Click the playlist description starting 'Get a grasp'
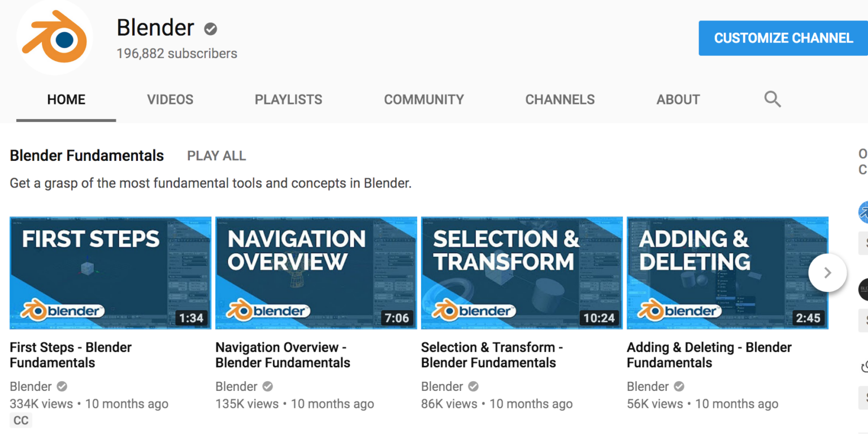This screenshot has width=868, height=436. 211,184
